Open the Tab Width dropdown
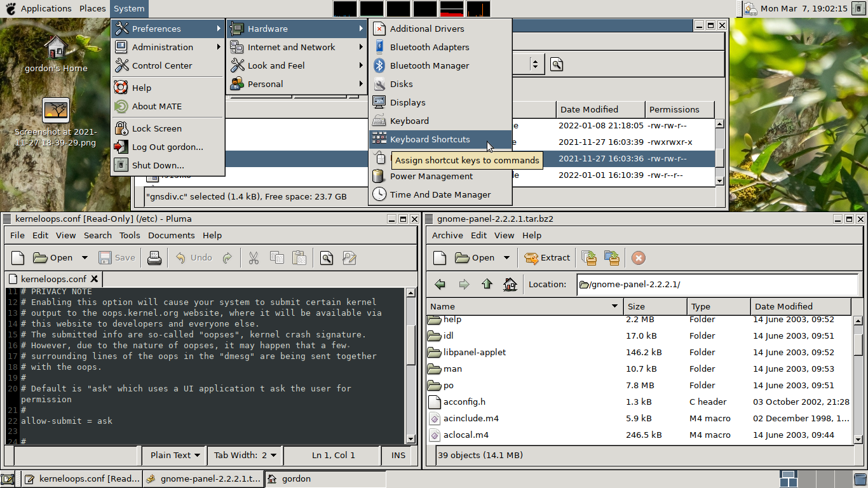 coord(245,455)
